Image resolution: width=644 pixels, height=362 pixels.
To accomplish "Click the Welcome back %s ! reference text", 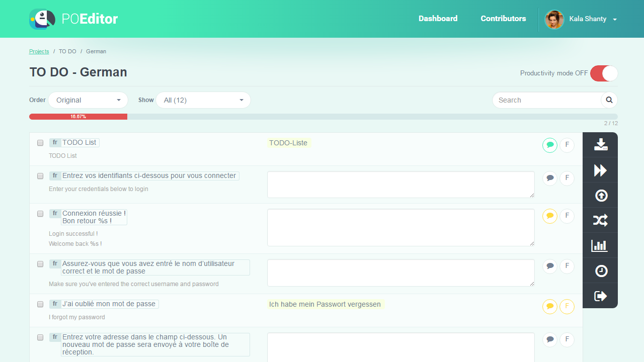I will tap(75, 244).
